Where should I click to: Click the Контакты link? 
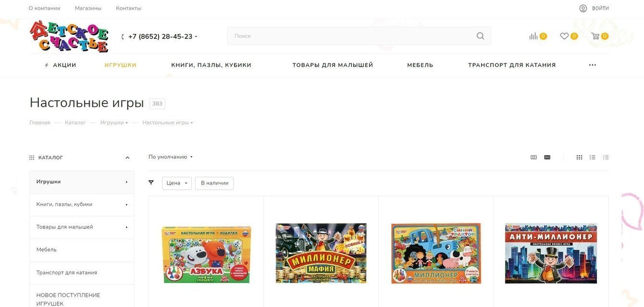pyautogui.click(x=128, y=8)
